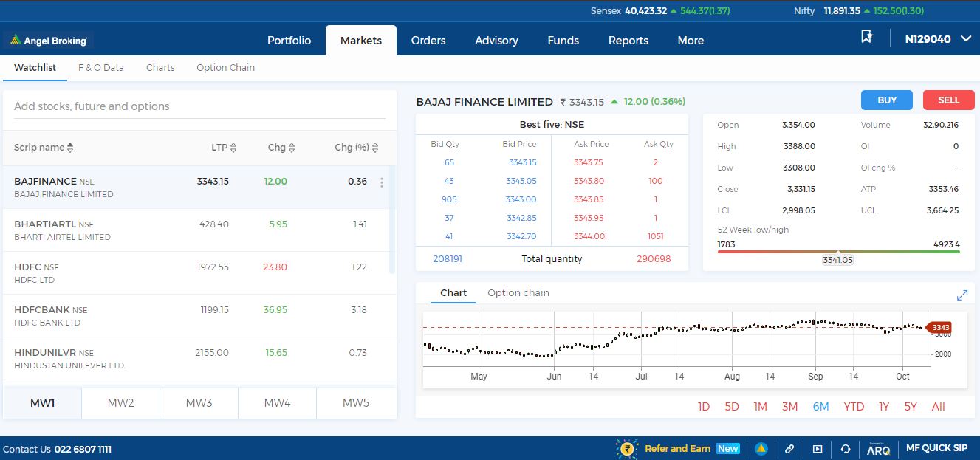Set chart range to 3M
Screen dimensions: 980x460
point(789,407)
